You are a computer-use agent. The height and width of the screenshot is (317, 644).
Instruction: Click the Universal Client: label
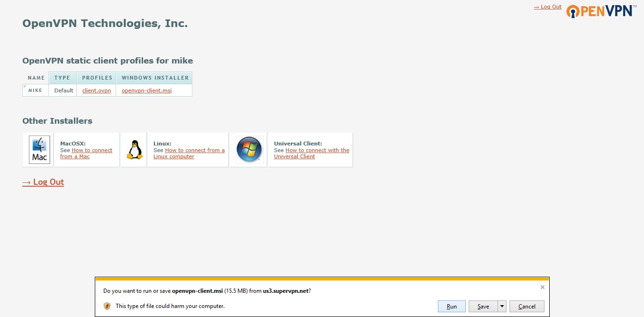tap(298, 144)
